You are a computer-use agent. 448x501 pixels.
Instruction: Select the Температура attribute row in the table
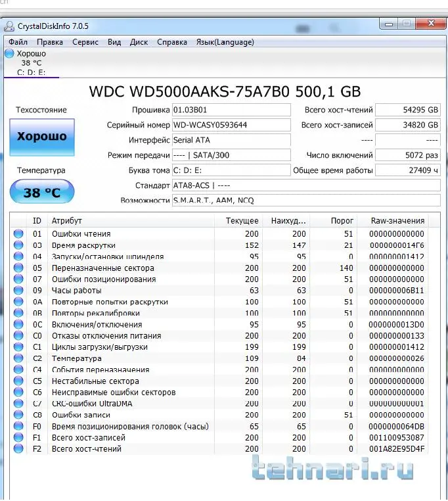220,358
